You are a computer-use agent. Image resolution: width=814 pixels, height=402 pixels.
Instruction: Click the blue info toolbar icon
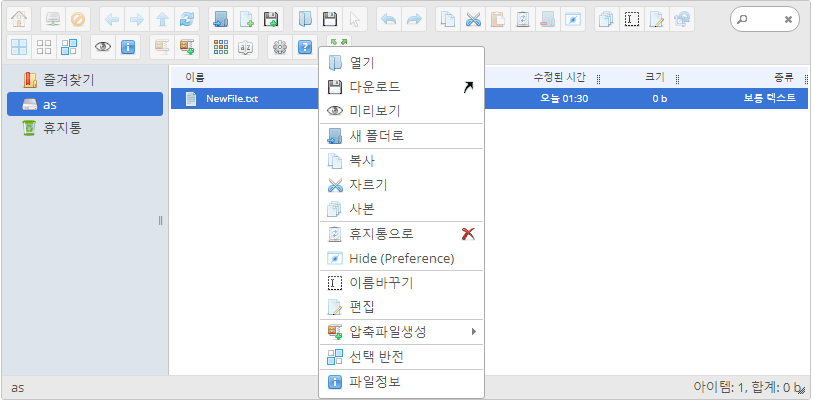pos(128,47)
